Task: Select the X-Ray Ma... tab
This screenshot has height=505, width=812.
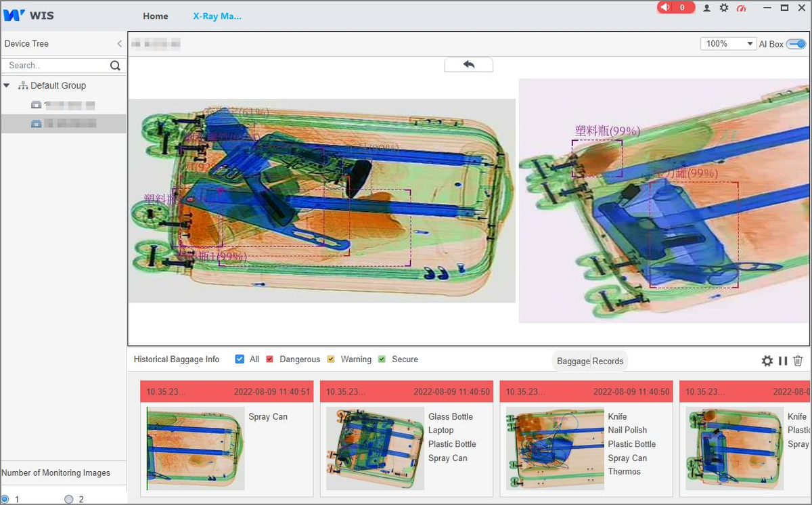Action: (217, 16)
